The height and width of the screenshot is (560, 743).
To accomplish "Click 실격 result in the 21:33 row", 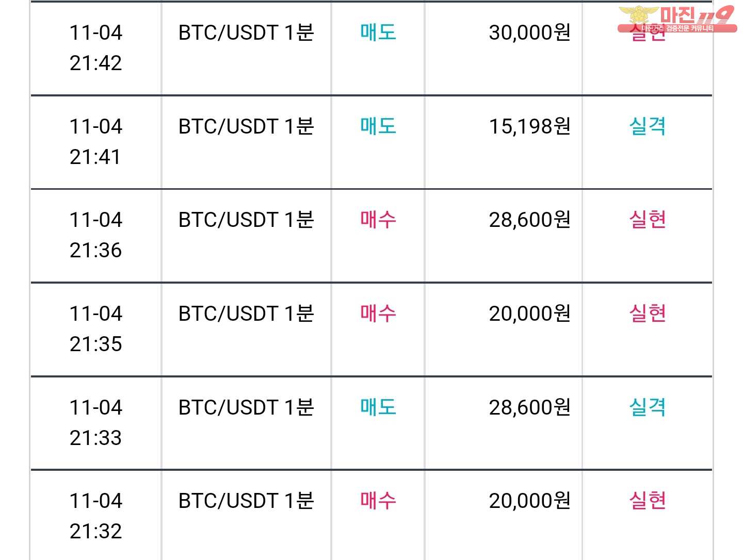I will tap(648, 407).
